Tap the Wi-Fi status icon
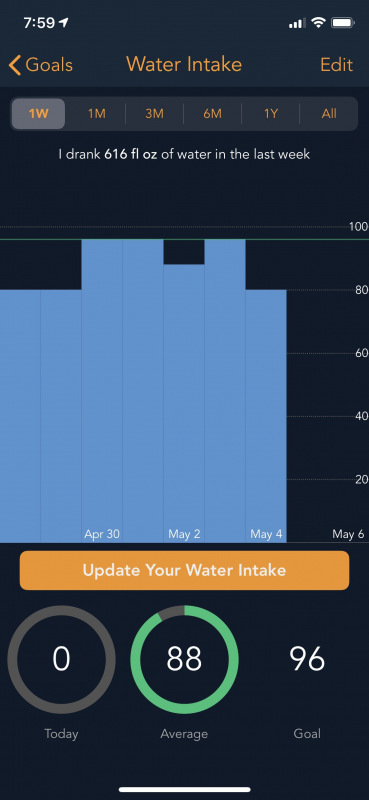 tap(319, 23)
